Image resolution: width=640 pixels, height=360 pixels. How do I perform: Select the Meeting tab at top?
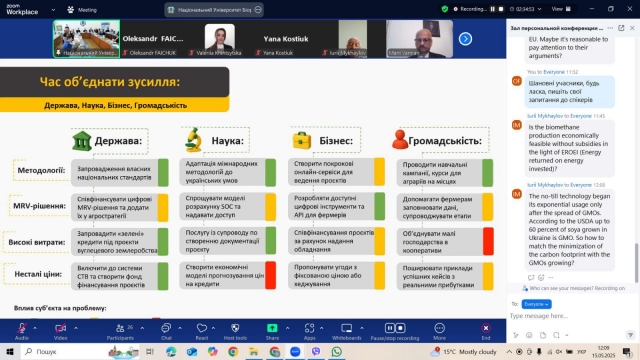point(82,10)
